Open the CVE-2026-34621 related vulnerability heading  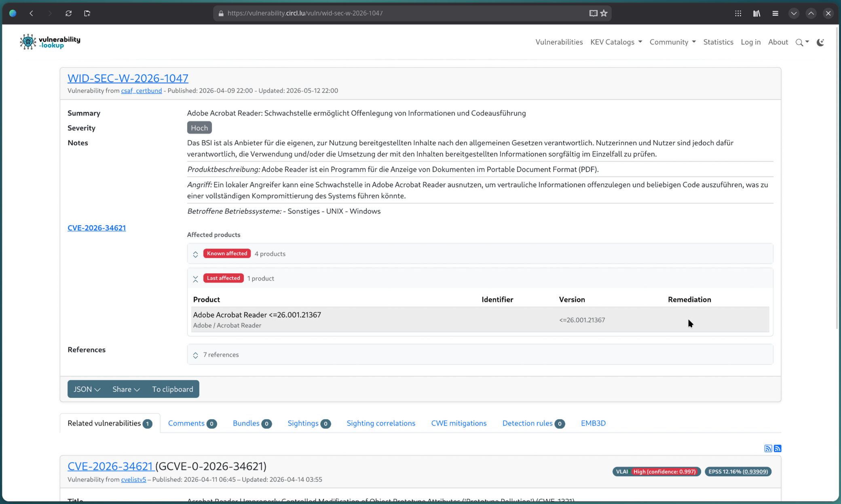tap(110, 466)
